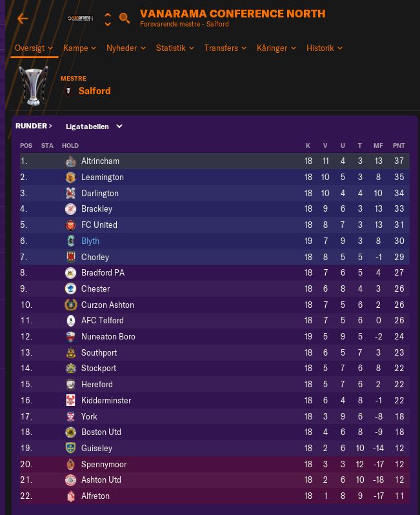This screenshot has width=420, height=515.
Task: Open the Transfers menu
Action: [225, 48]
